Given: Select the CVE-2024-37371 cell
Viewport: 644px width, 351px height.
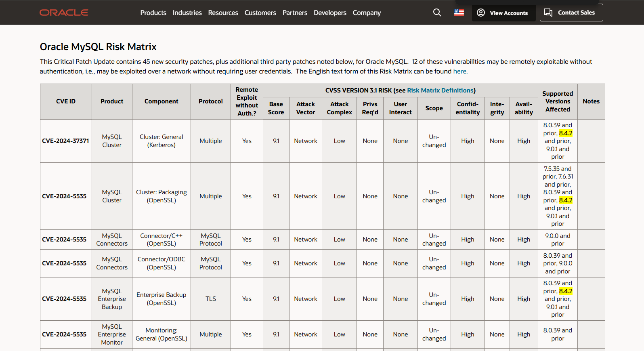Looking at the screenshot, I should pyautogui.click(x=66, y=141).
